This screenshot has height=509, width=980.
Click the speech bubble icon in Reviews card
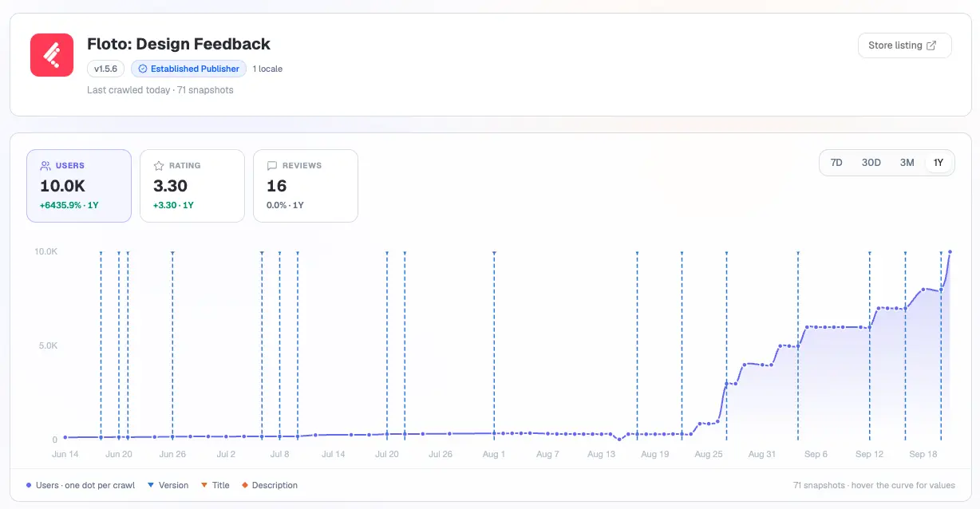click(x=272, y=166)
